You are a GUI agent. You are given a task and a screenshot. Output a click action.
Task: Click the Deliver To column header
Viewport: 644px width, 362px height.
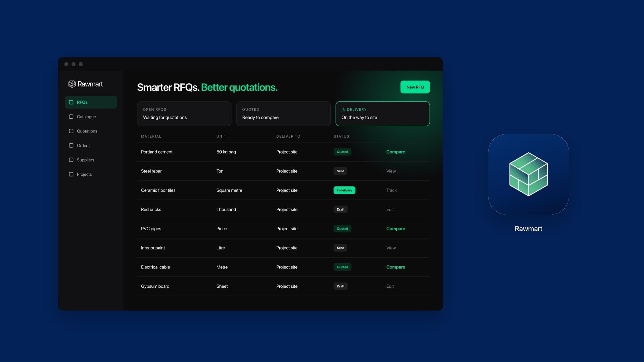(288, 136)
